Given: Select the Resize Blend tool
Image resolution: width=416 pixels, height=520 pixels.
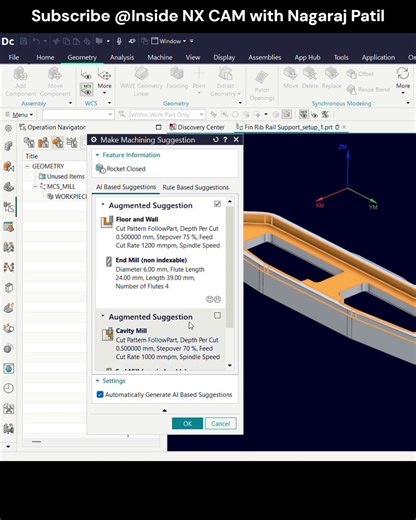Looking at the screenshot, I should (368, 89).
